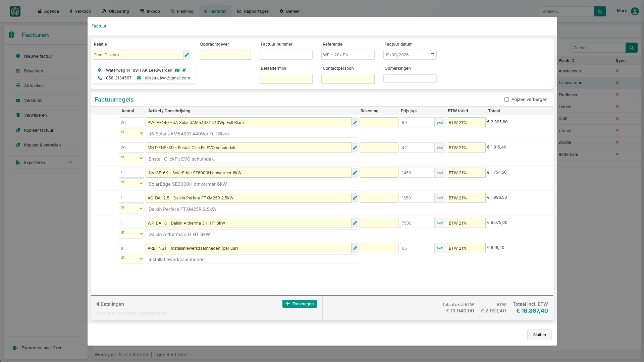Screen dimensions: 644x362
Task: Toggle excl on price 99 row
Action: (440, 123)
